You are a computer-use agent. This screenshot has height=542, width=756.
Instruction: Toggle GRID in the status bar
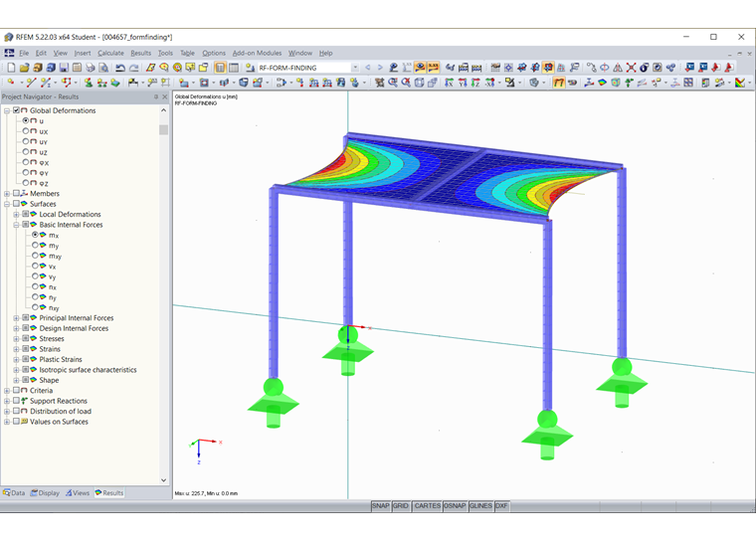(x=401, y=506)
